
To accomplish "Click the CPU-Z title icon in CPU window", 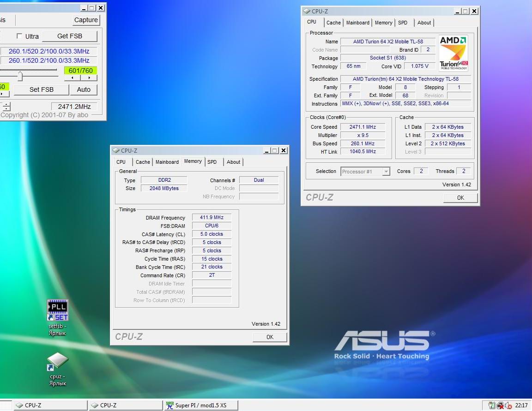I will [307, 11].
